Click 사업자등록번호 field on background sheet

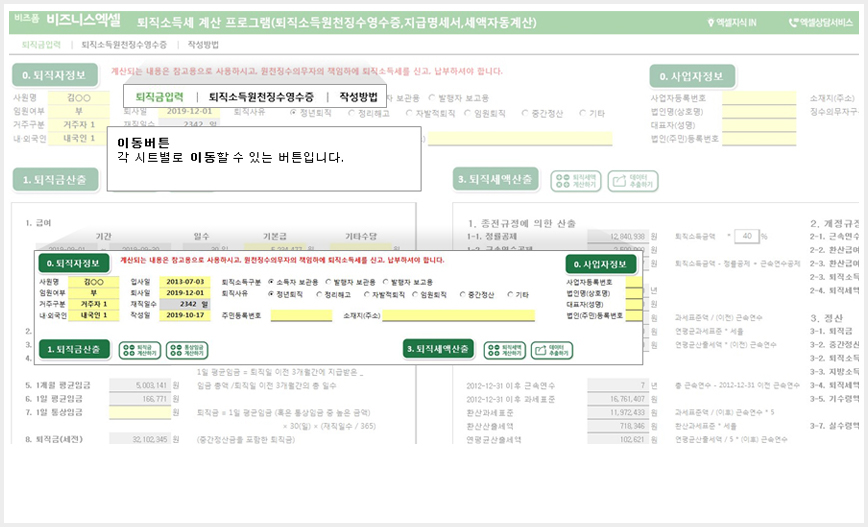[x=759, y=99]
